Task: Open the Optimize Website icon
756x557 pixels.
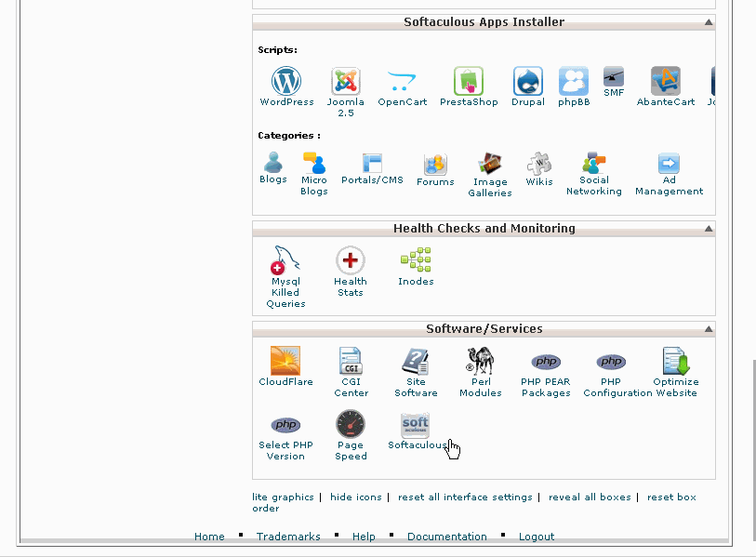Action: click(676, 361)
